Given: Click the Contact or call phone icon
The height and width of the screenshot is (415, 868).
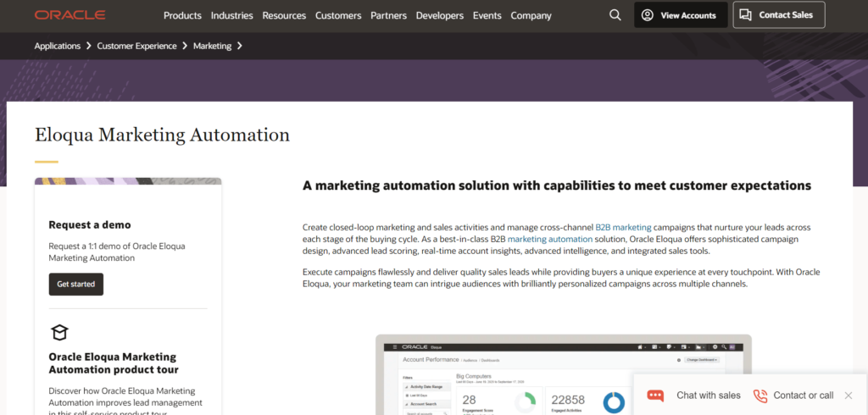Looking at the screenshot, I should point(760,395).
